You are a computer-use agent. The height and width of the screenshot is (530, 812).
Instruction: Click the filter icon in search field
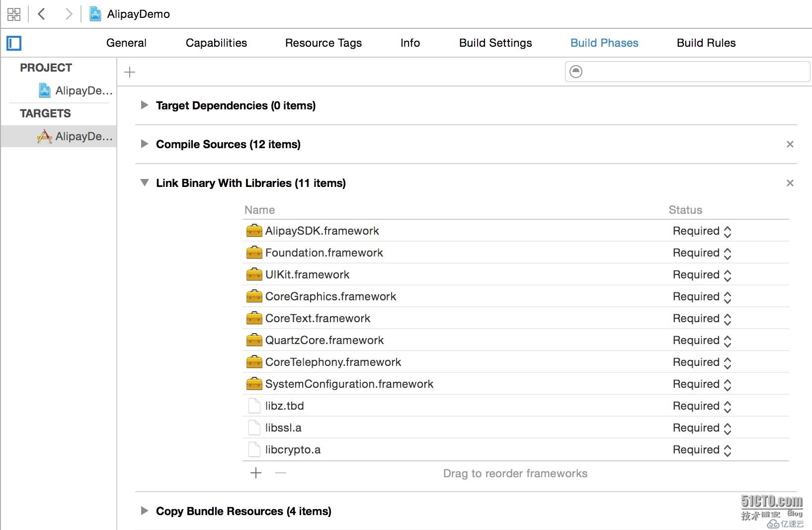point(576,72)
